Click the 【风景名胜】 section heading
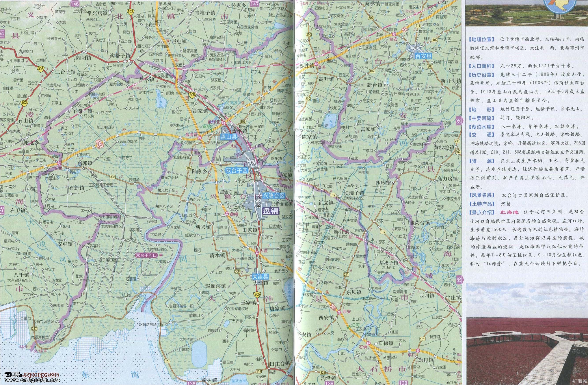Image resolution: width=588 pixels, height=385 pixels. tap(482, 195)
